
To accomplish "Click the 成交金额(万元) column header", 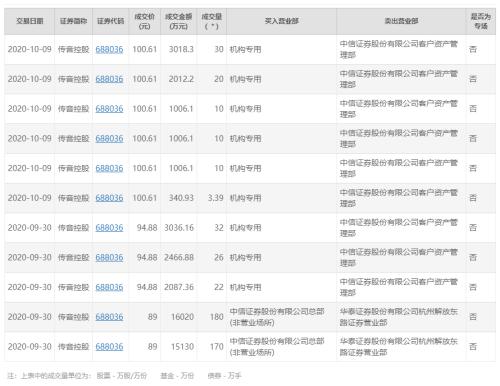I will (x=179, y=21).
